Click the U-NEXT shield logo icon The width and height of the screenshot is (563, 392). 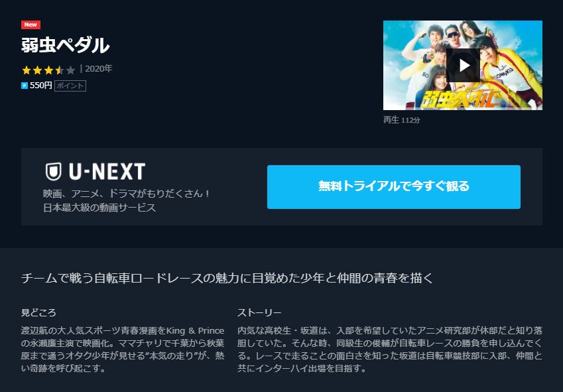point(54,172)
